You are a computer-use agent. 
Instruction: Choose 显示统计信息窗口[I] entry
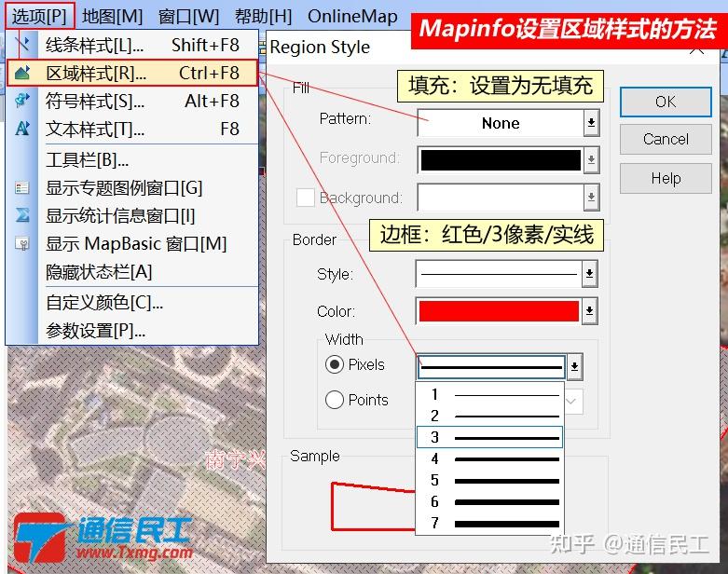click(132, 216)
